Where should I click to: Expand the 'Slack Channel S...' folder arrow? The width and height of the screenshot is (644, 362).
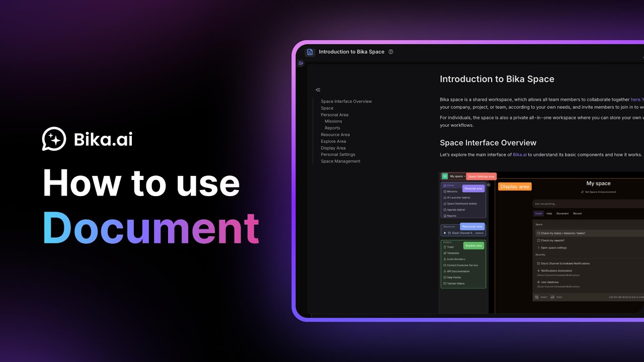pos(445,233)
